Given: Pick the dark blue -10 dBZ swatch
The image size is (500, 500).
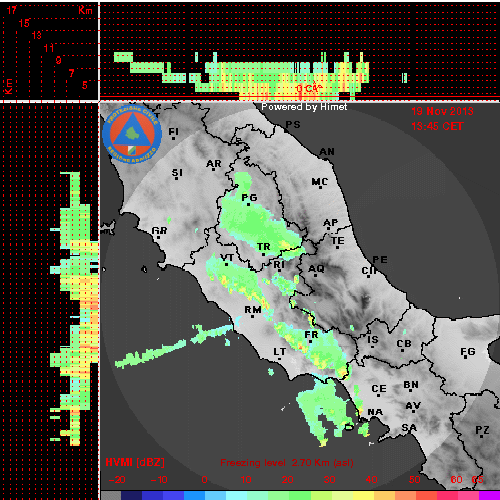Looking at the screenshot, I should 153,495.
